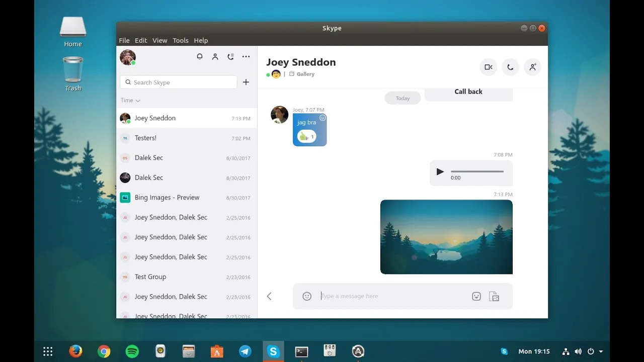Open the Time sort dropdown
The height and width of the screenshot is (362, 644).
point(130,100)
